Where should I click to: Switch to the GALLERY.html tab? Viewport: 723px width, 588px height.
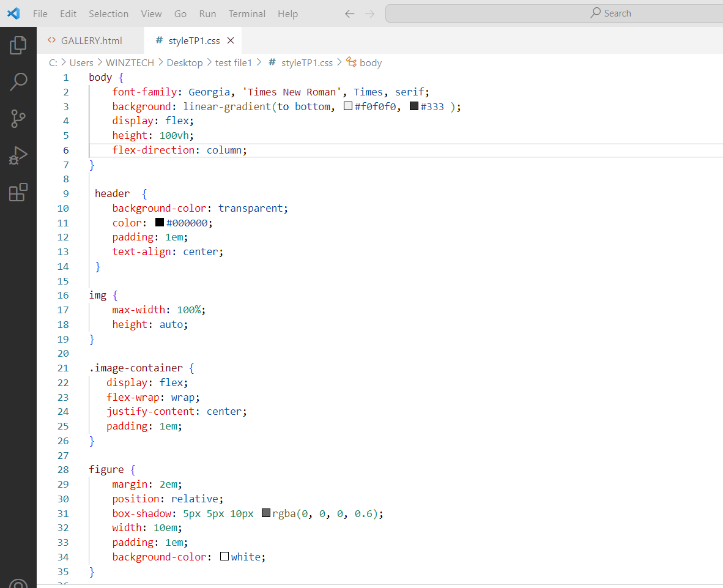(91, 41)
